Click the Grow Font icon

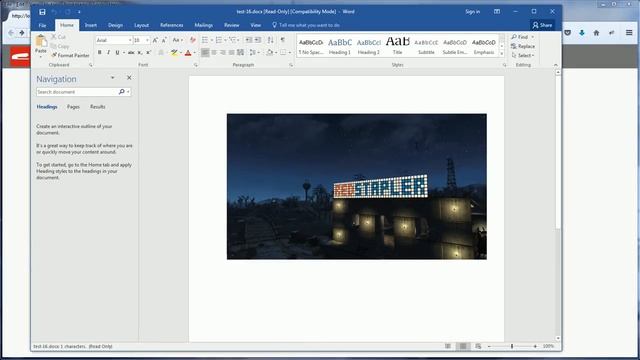[155, 40]
